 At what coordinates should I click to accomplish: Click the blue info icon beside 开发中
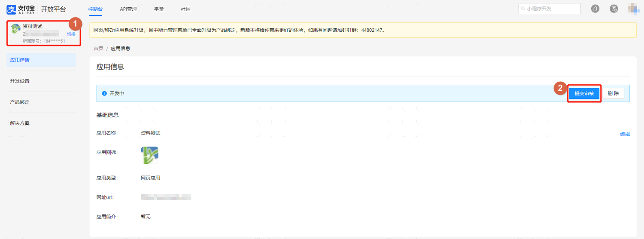tap(104, 93)
